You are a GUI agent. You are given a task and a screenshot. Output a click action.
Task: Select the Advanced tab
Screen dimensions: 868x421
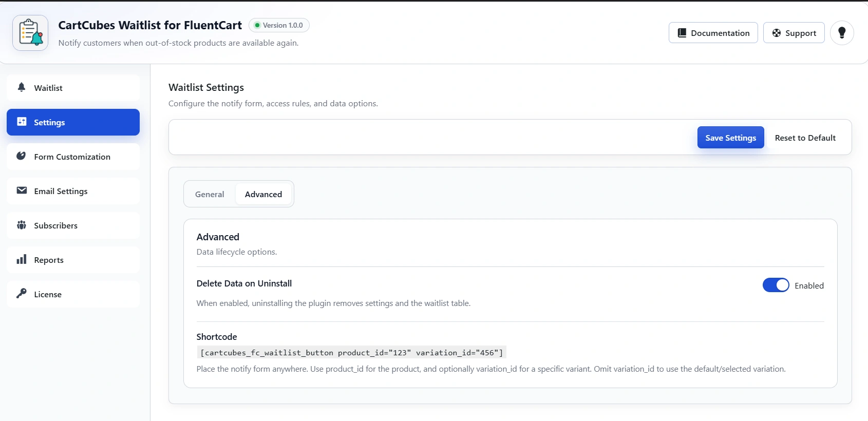(x=263, y=194)
